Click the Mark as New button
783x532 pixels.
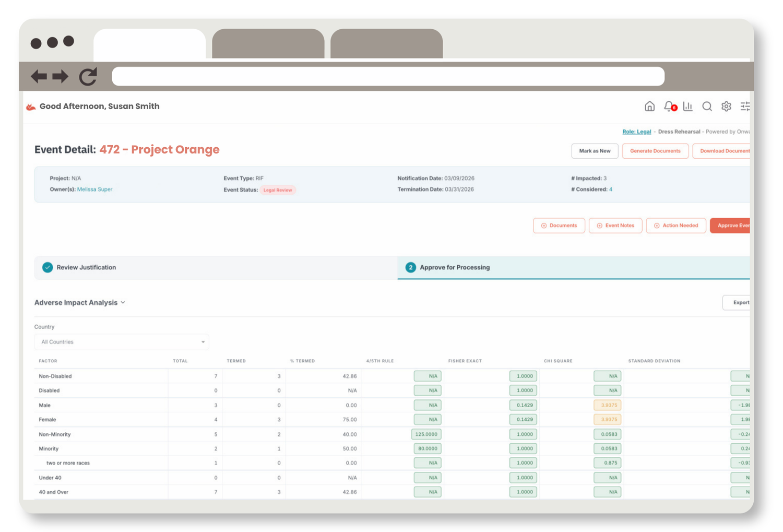595,151
